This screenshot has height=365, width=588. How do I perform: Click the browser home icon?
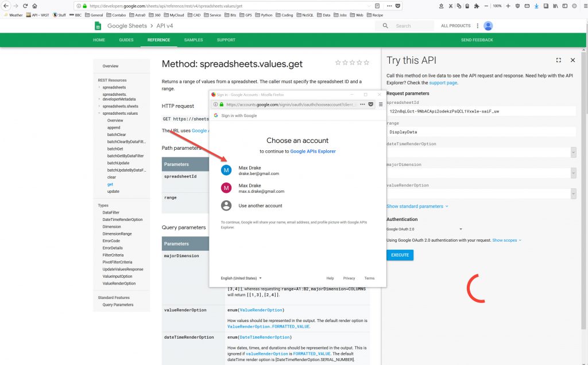click(36, 5)
